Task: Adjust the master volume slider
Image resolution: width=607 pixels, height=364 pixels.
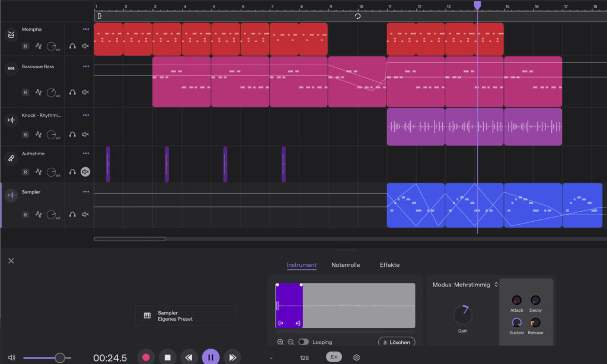Action: [47, 357]
